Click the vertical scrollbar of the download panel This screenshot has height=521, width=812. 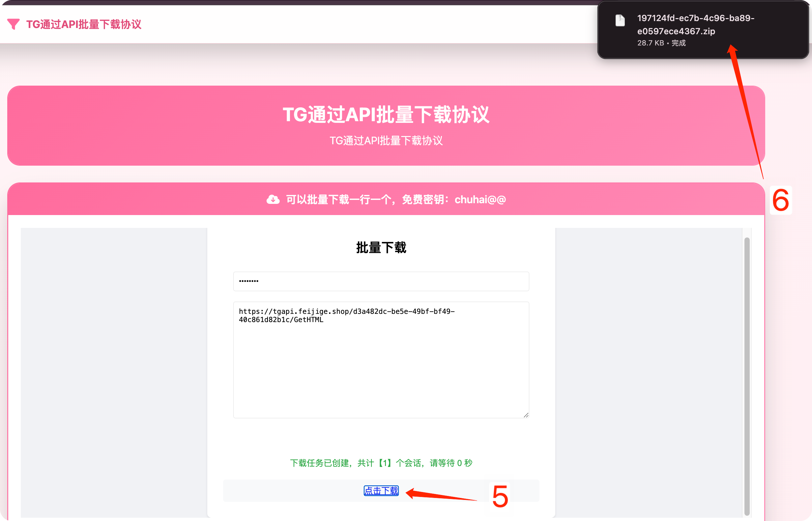[x=747, y=376]
